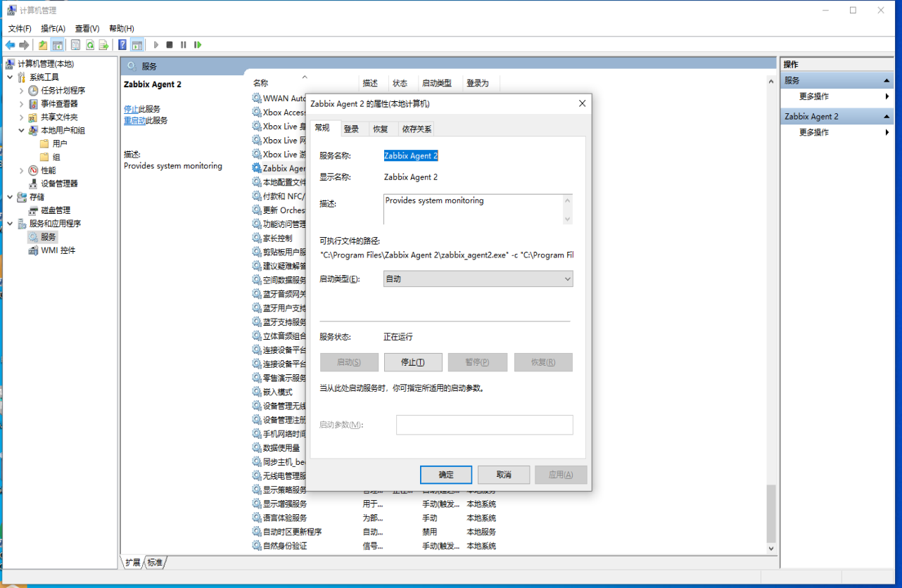Collapse the 服务和应用程序 tree node
This screenshot has width=902, height=588.
coord(10,224)
